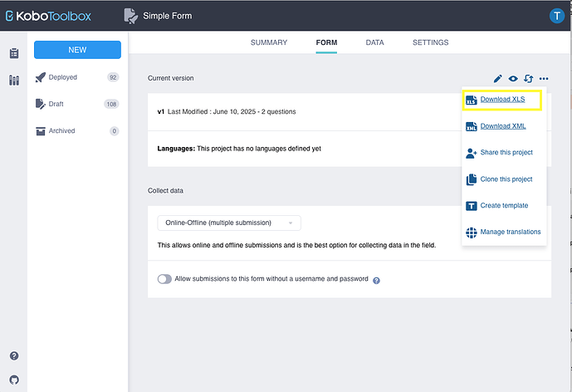Click the Simple Form title
This screenshot has width=572, height=392.
pyautogui.click(x=167, y=16)
